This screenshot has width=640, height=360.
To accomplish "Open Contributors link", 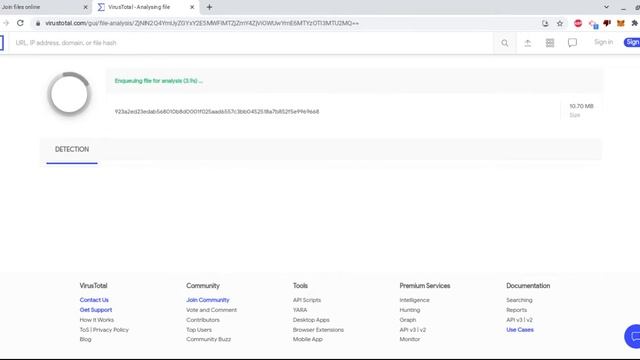I will click(x=203, y=320).
